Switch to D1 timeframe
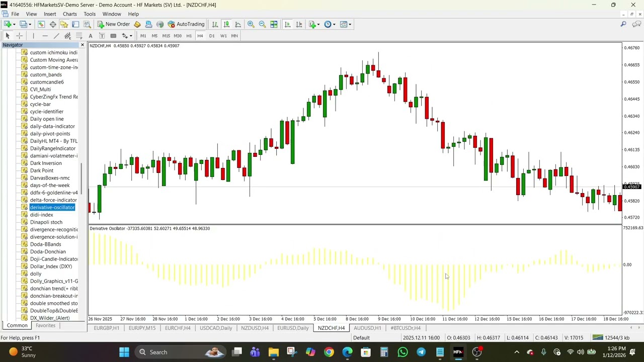The height and width of the screenshot is (362, 644). [x=212, y=36]
